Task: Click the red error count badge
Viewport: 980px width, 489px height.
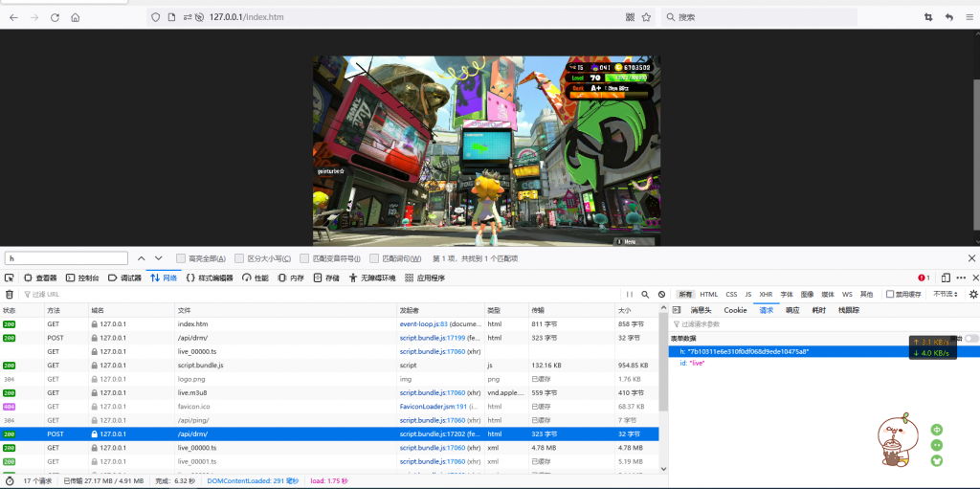Action: 924,278
